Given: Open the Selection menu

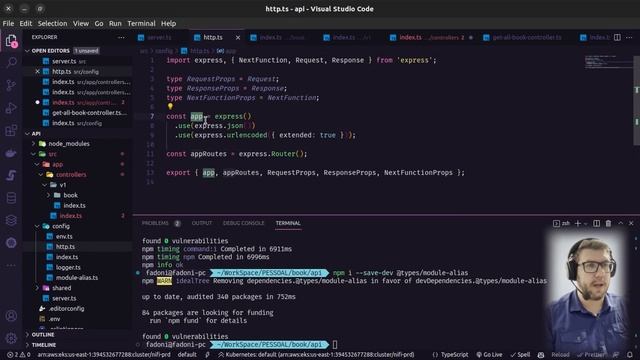Looking at the screenshot, I should click(x=52, y=23).
